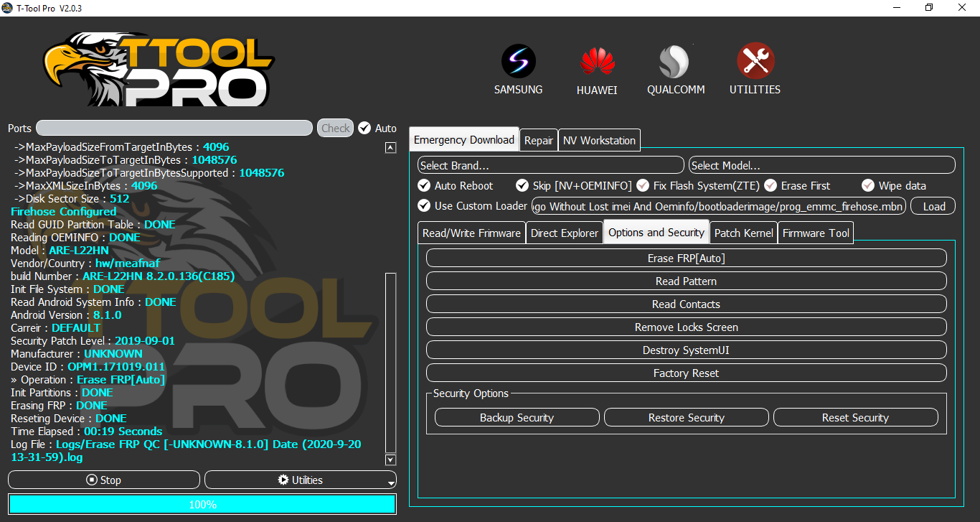This screenshot has width=980, height=522.
Task: Click the Read Pattern button
Action: [687, 281]
